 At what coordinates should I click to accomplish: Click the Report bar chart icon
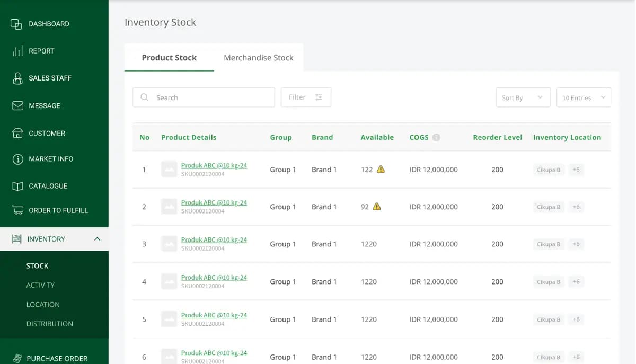tap(17, 51)
